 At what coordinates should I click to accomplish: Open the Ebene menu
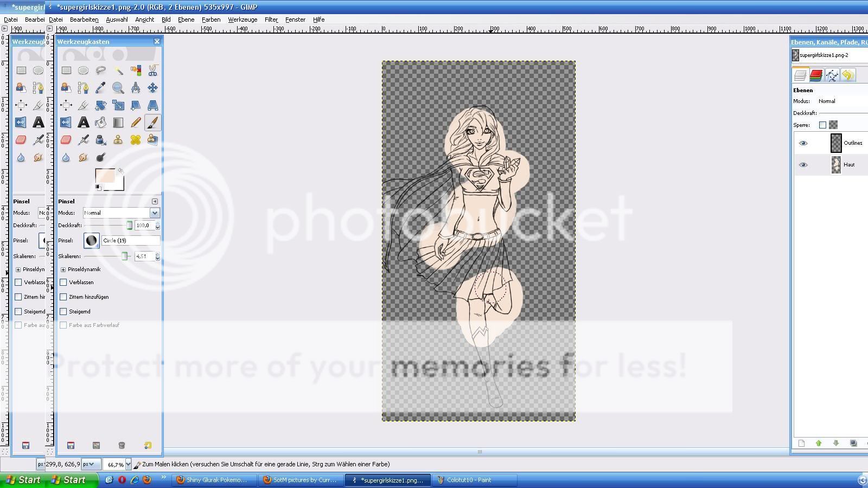coord(186,20)
